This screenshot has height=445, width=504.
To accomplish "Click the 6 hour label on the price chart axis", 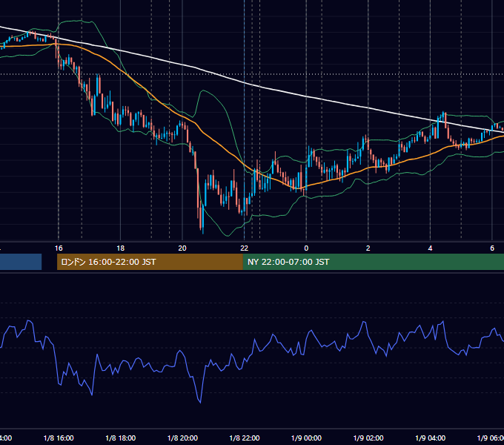I will pos(492,248).
